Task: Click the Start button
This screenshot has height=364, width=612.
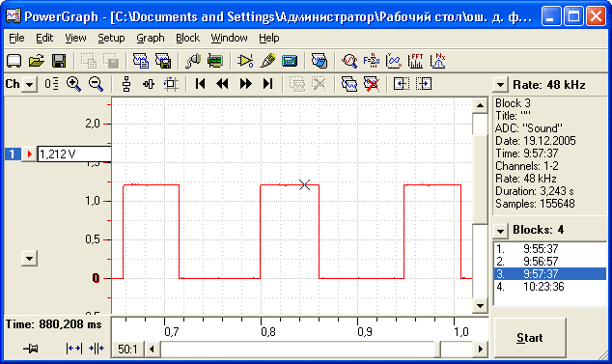Action: click(530, 337)
